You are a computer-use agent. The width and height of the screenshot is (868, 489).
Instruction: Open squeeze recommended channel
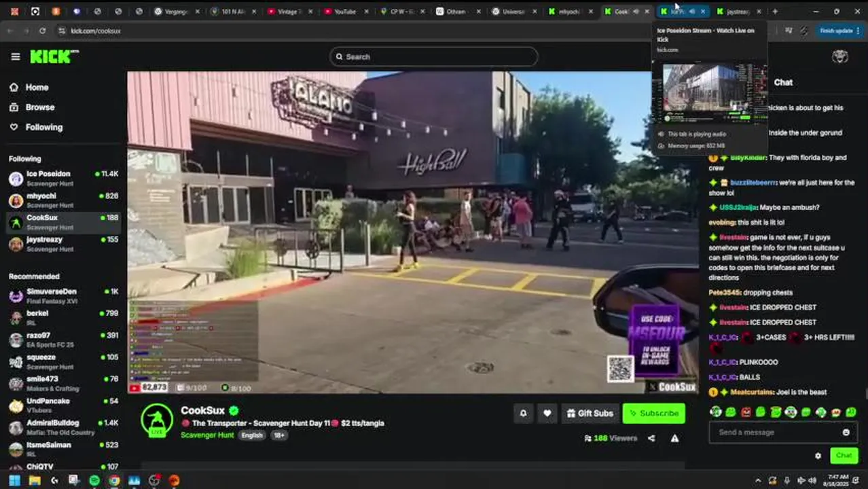click(64, 361)
